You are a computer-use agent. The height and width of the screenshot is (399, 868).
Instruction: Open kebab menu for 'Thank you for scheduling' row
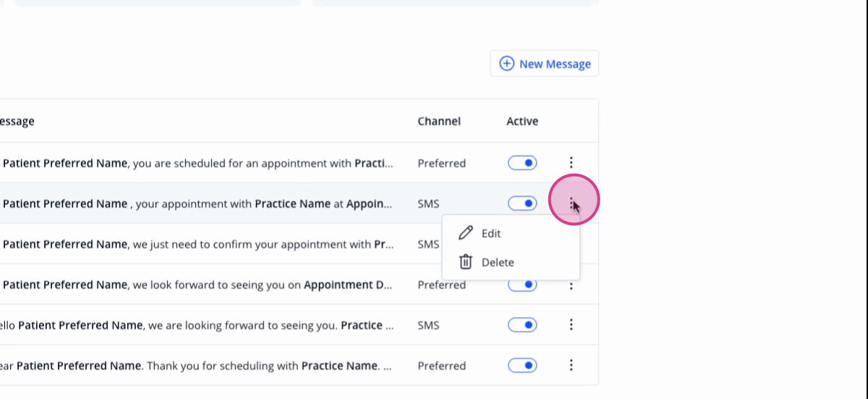tap(571, 366)
